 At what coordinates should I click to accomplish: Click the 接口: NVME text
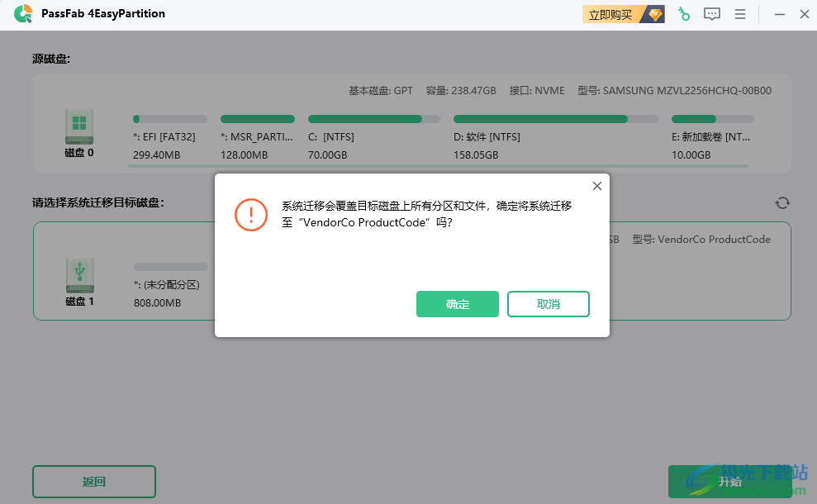click(x=537, y=91)
